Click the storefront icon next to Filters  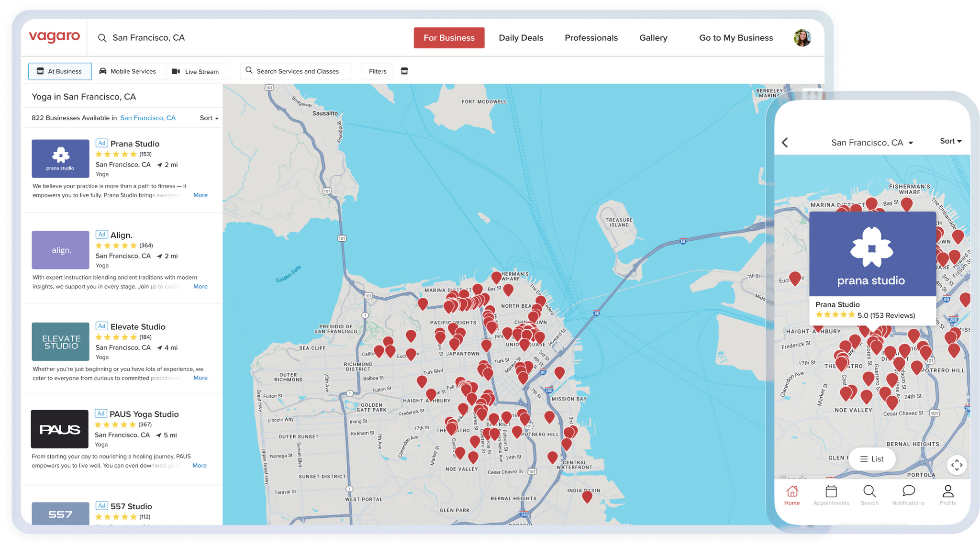click(x=404, y=71)
